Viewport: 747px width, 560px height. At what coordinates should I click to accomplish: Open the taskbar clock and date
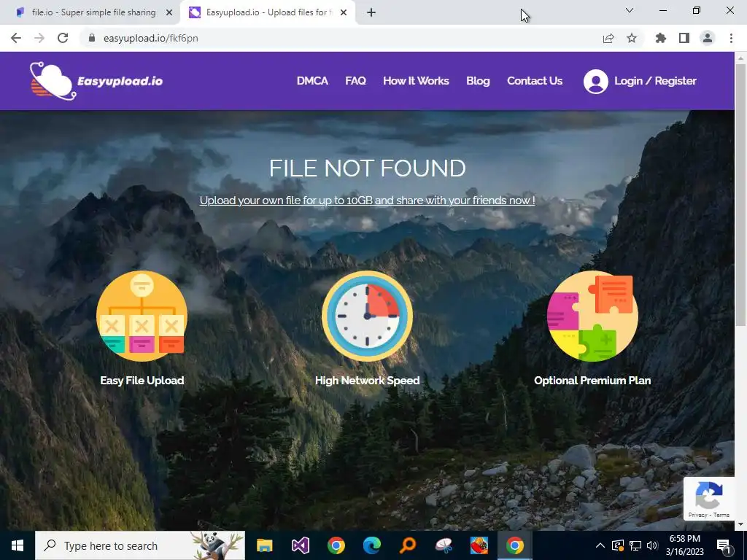coord(684,545)
